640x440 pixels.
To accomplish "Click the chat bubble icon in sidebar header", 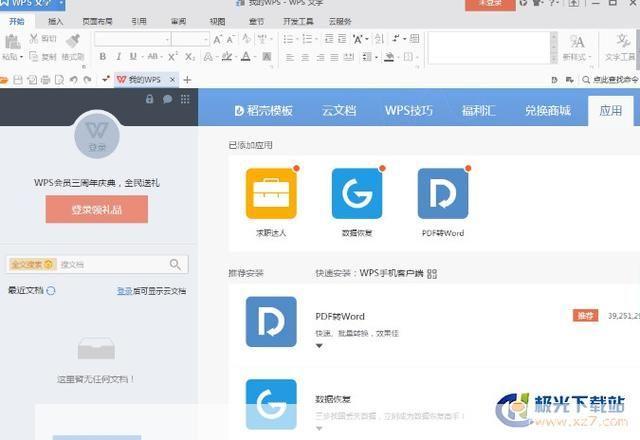I will coord(167,99).
